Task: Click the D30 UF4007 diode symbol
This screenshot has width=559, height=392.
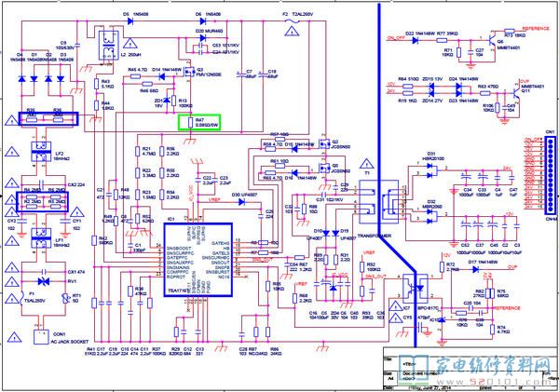Action: (241, 202)
